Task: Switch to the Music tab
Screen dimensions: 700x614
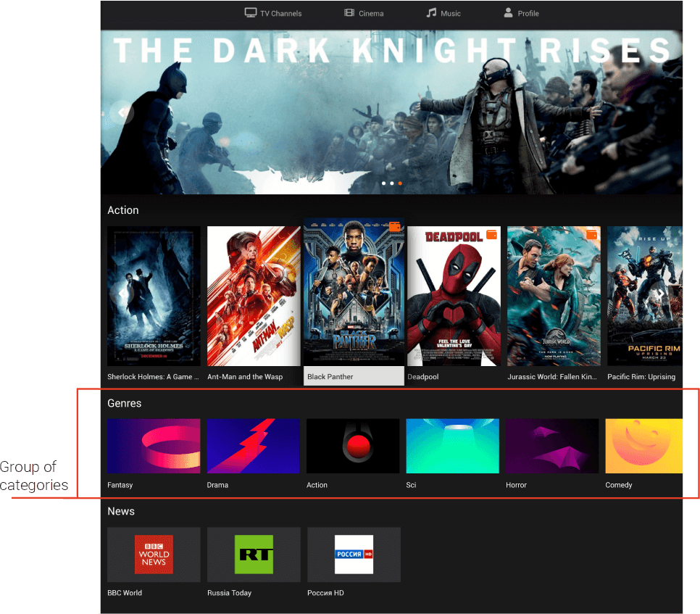Action: [443, 13]
